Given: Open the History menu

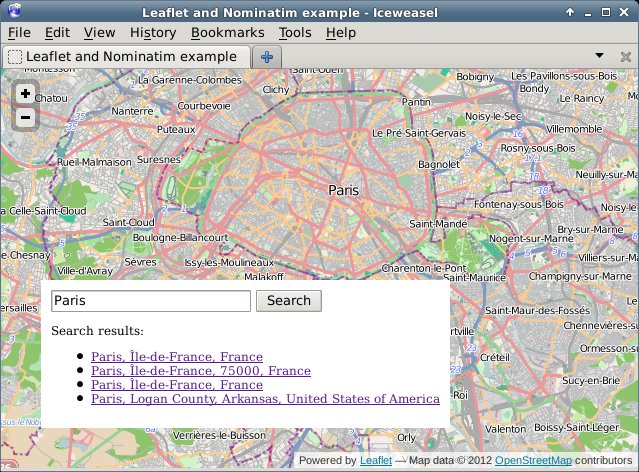Looking at the screenshot, I should pyautogui.click(x=153, y=33).
